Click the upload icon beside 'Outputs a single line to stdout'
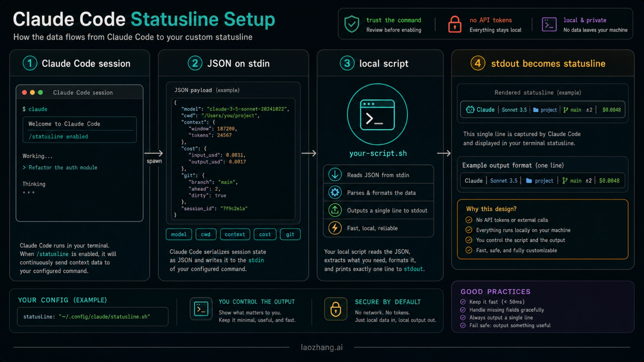Screen dimensions: 644x362 tap(335, 210)
